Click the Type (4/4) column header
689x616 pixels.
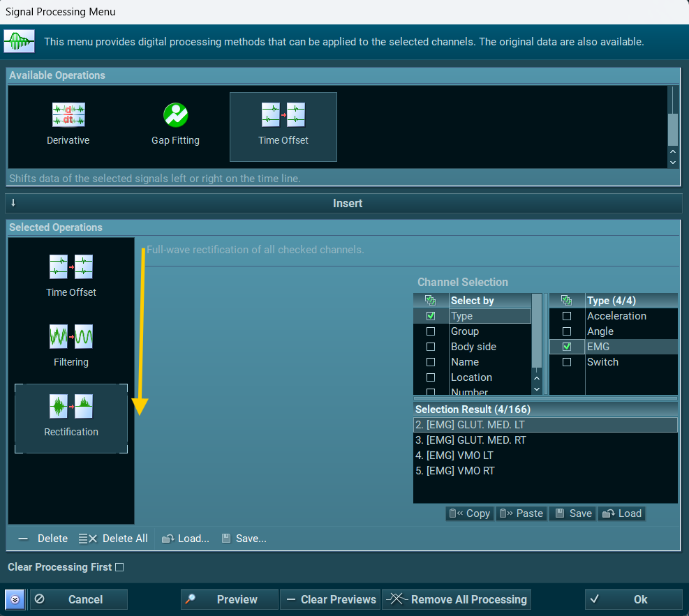coord(632,301)
